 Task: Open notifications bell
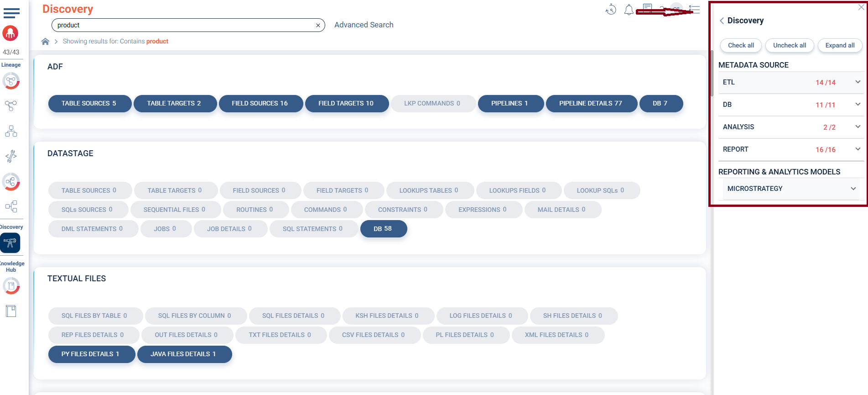629,10
